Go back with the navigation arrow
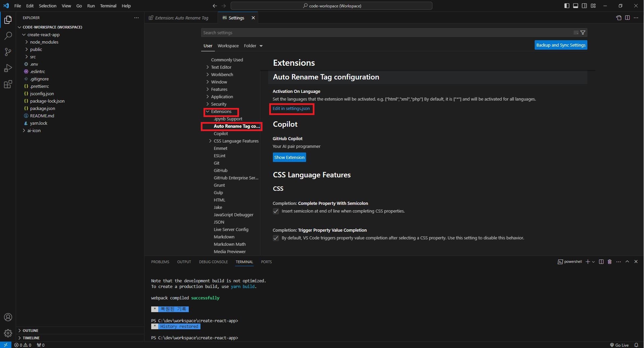The width and height of the screenshot is (644, 348). click(215, 6)
